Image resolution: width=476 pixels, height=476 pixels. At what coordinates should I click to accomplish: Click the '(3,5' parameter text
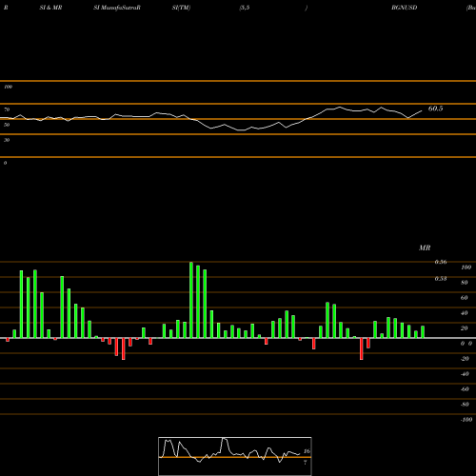pos(245,8)
